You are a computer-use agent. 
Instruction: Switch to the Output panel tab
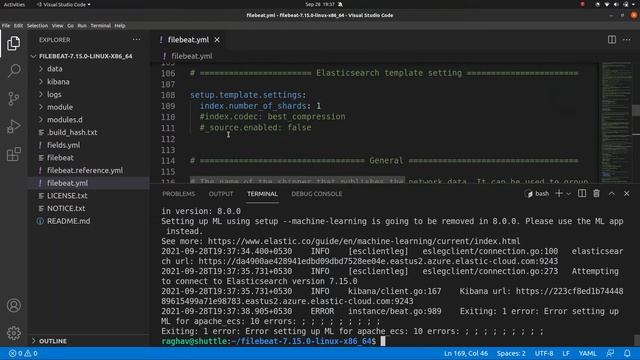coord(221,194)
